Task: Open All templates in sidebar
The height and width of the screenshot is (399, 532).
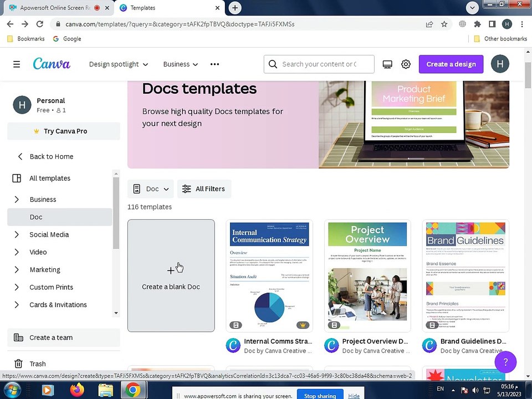Action: [x=50, y=178]
